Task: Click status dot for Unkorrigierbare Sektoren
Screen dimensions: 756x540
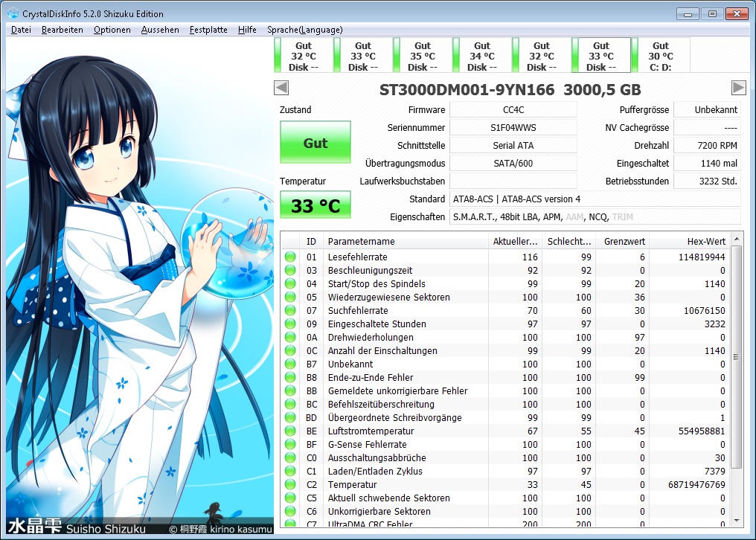Action: (x=290, y=511)
